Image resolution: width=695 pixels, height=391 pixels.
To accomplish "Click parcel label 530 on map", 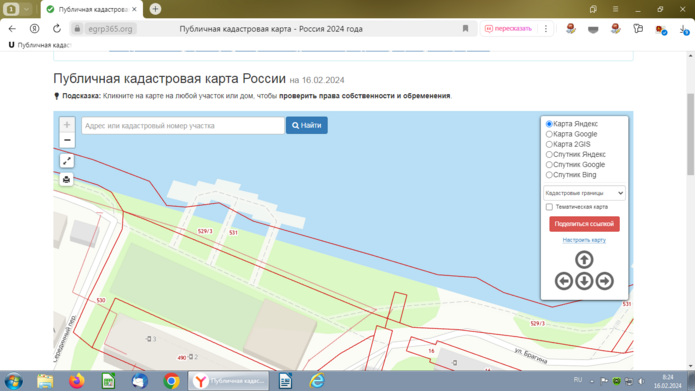I will tap(101, 301).
